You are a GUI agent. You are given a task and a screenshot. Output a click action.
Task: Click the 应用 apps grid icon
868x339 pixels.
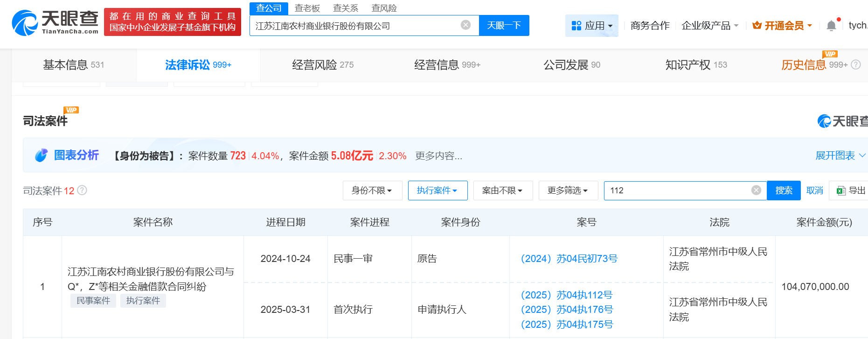tap(576, 26)
